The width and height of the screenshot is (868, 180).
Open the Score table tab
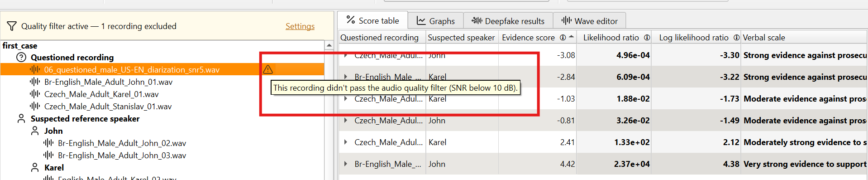click(373, 21)
